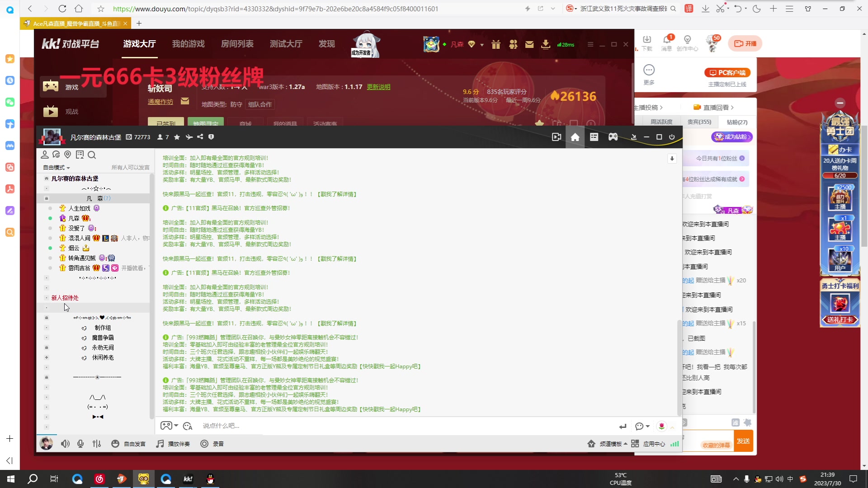Switch to the 贵宾(355) tab
Image resolution: width=868 pixels, height=488 pixels.
click(x=699, y=122)
